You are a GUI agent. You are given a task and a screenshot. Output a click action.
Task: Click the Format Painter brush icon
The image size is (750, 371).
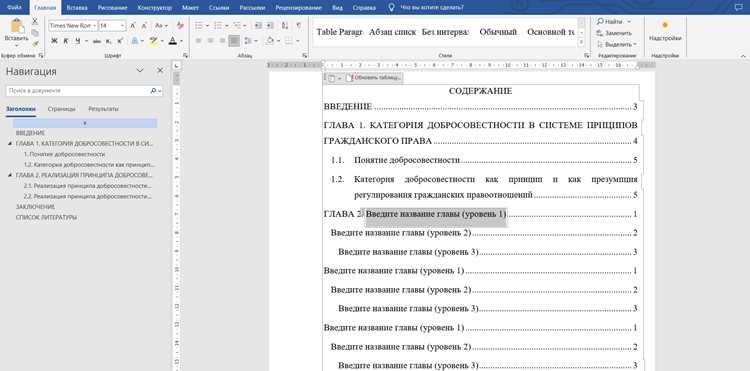pyautogui.click(x=35, y=44)
